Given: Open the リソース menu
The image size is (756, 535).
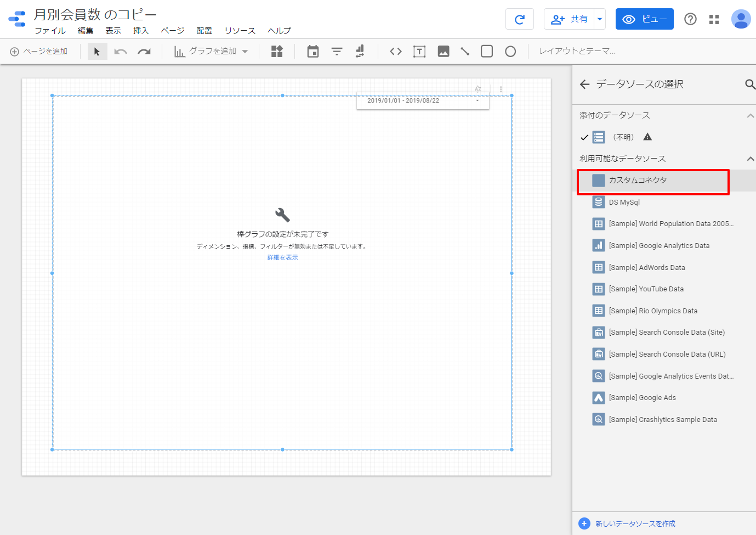Looking at the screenshot, I should point(240,31).
